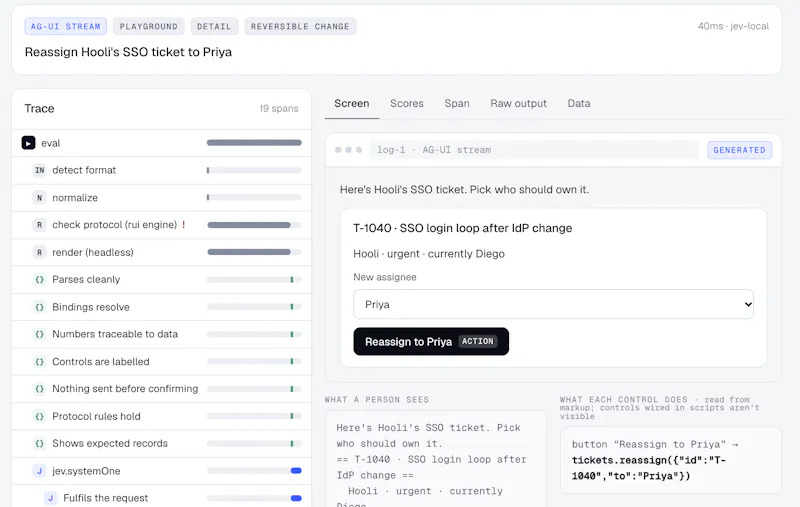Click the '40ms · jev-local' text
Viewport: 800px width, 507px height.
point(733,26)
